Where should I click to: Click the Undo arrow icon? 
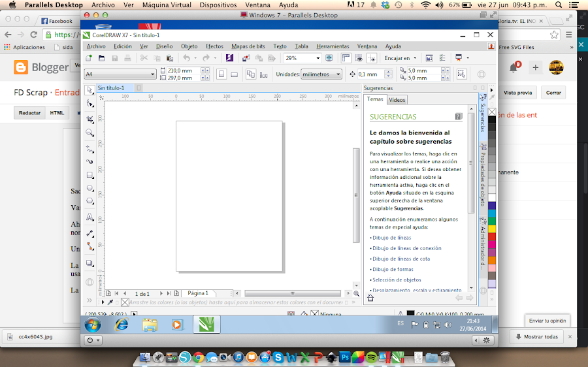[x=186, y=58]
